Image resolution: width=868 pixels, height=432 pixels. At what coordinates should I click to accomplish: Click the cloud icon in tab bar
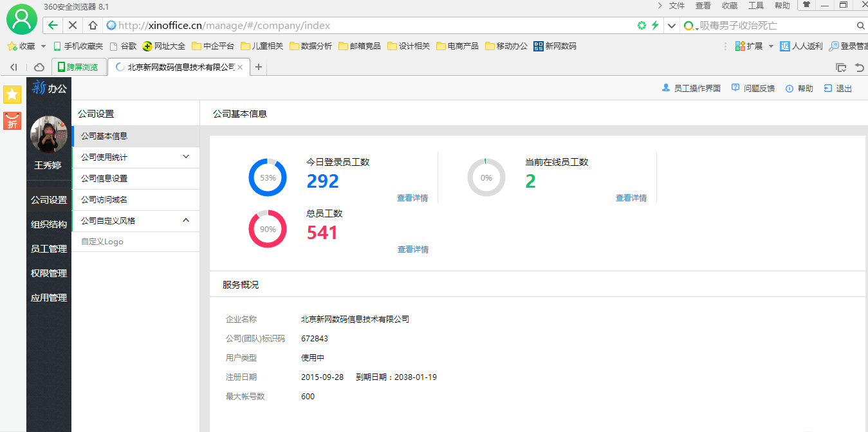(x=39, y=67)
